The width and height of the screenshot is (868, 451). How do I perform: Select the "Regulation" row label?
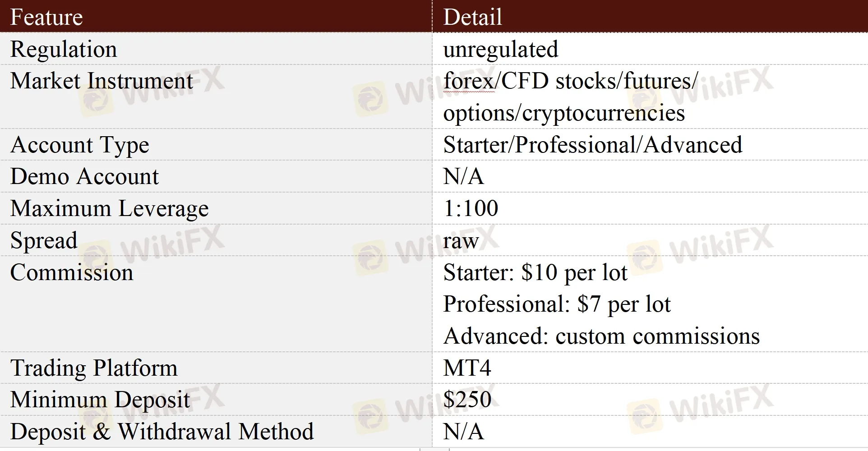[64, 49]
